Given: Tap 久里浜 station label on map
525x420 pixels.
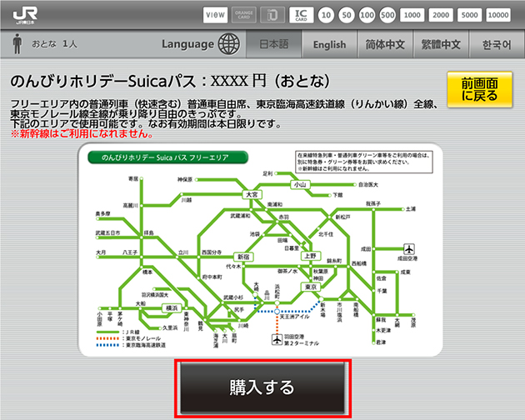Looking at the screenshot, I should (170, 327).
